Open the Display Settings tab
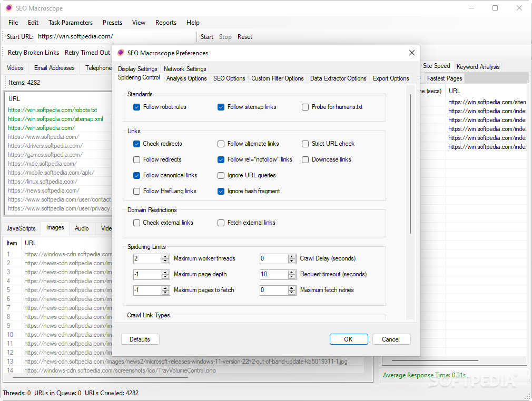 [137, 69]
